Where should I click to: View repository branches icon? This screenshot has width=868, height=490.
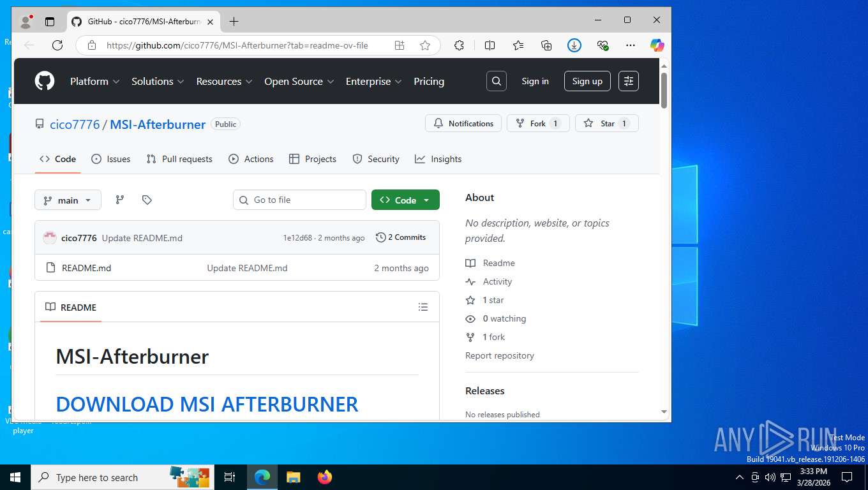click(x=119, y=200)
